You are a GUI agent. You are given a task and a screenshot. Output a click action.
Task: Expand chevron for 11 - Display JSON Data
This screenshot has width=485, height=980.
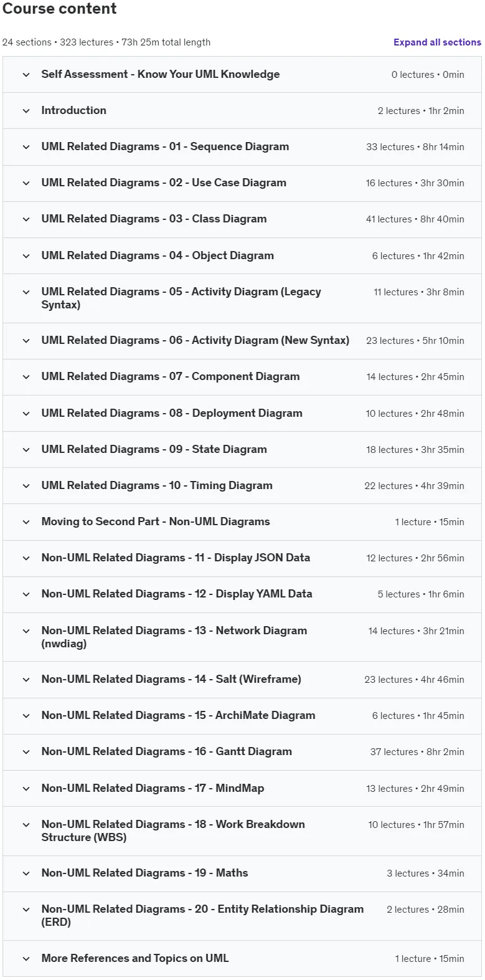pos(26,558)
